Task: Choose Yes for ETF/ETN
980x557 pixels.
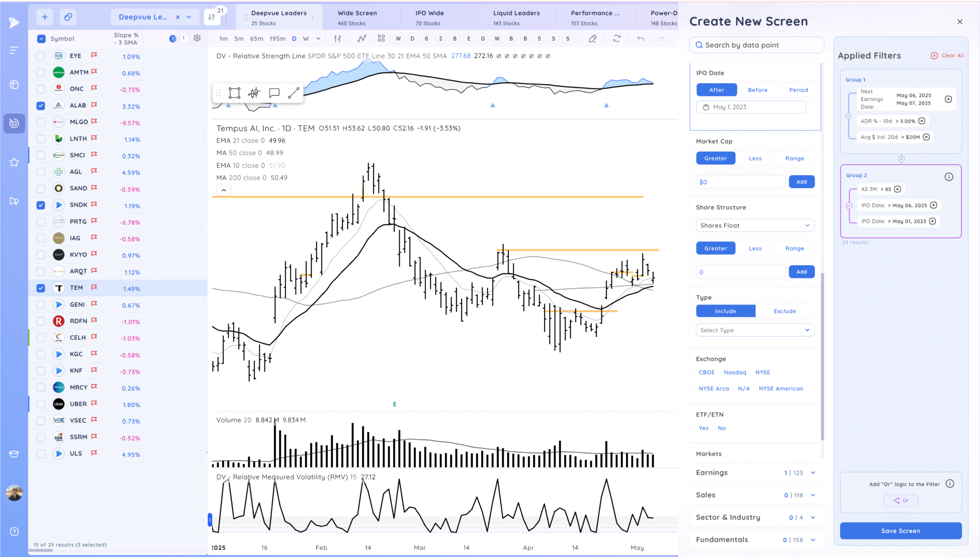Action: [x=704, y=428]
